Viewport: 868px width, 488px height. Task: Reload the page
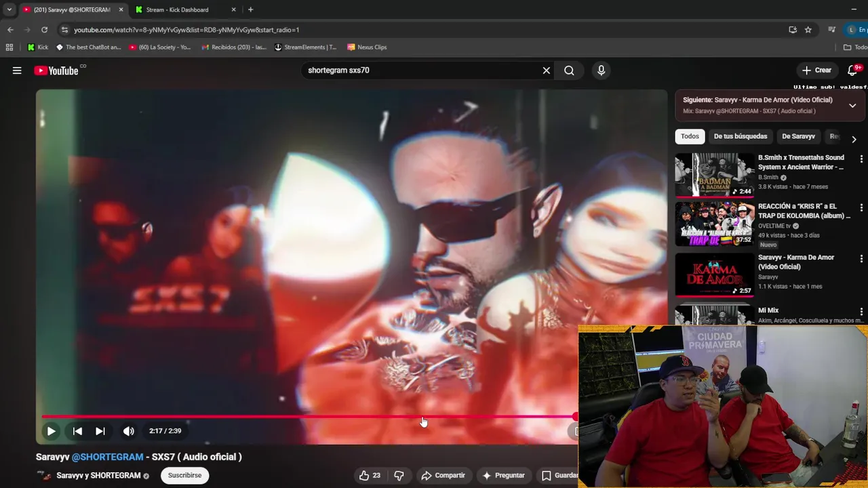(x=44, y=30)
